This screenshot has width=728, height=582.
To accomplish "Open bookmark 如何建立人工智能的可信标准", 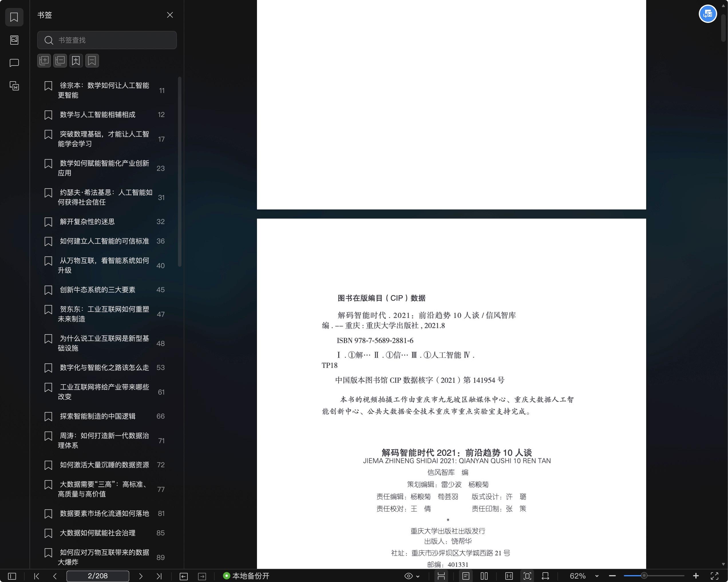I will (105, 241).
